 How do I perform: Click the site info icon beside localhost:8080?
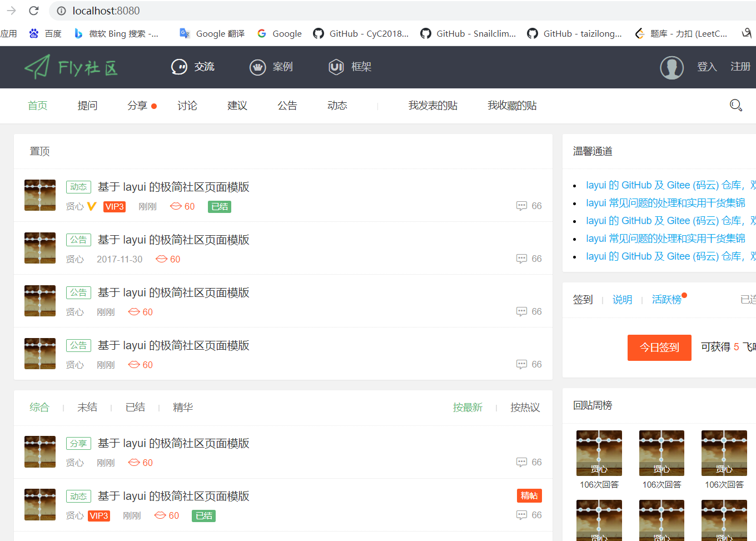point(61,11)
